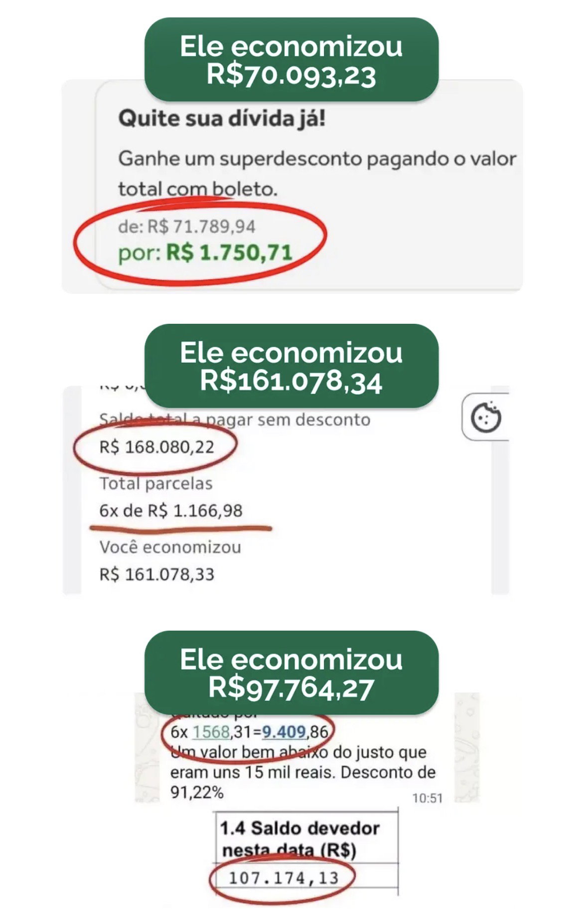Image resolution: width=583 pixels, height=924 pixels.
Task: Click the green banner showing R$161.078,34
Action: click(291, 366)
